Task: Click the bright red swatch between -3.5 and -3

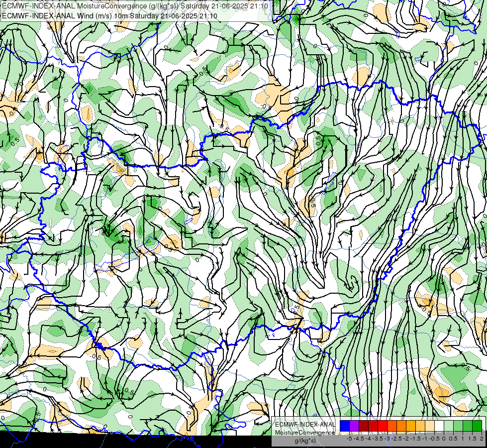Action: click(383, 426)
